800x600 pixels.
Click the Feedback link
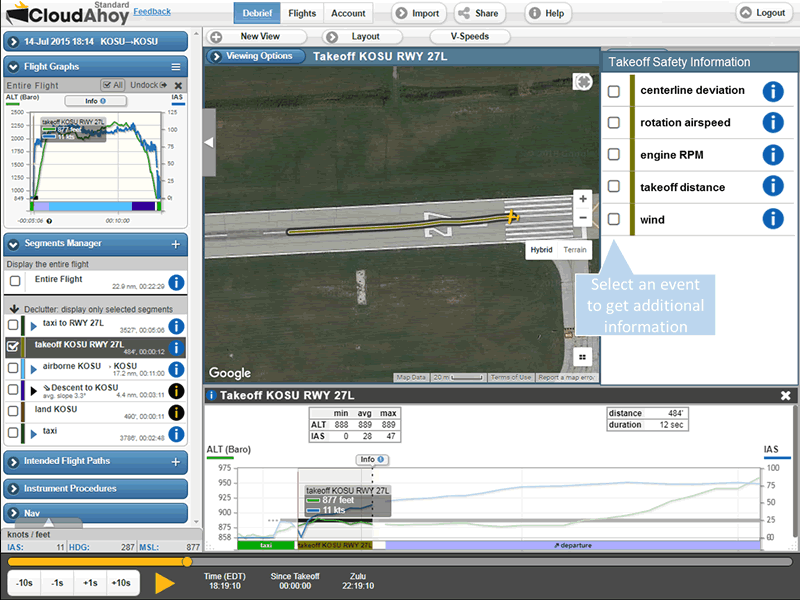coord(152,12)
